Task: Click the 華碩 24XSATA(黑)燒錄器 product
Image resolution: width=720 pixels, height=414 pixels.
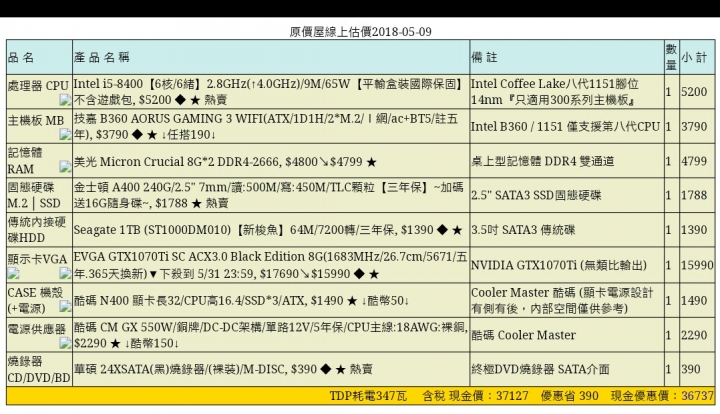Action: (223, 369)
